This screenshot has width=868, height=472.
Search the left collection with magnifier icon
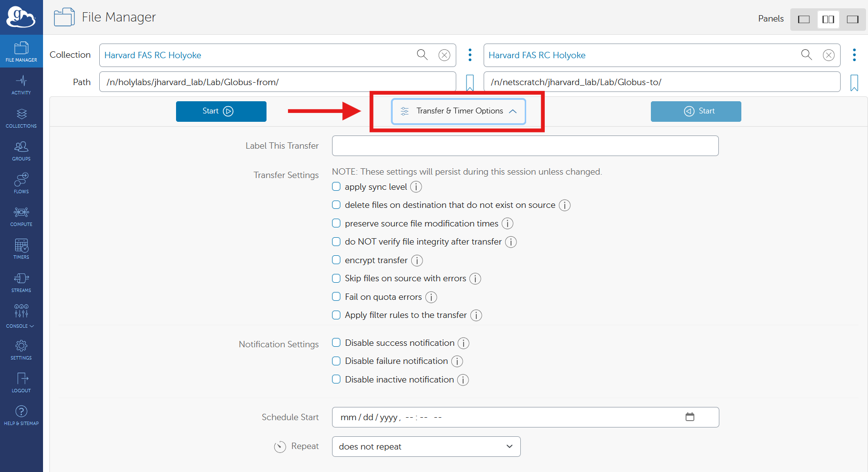point(422,55)
